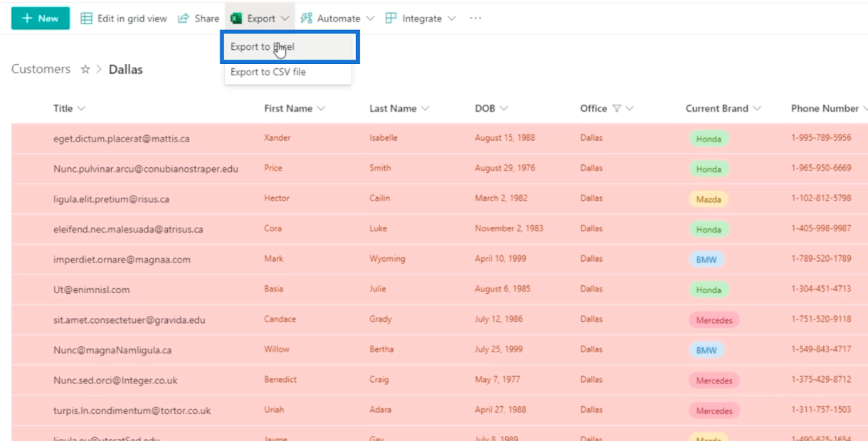Click the Integrate icon
868x441 pixels.
pos(391,18)
